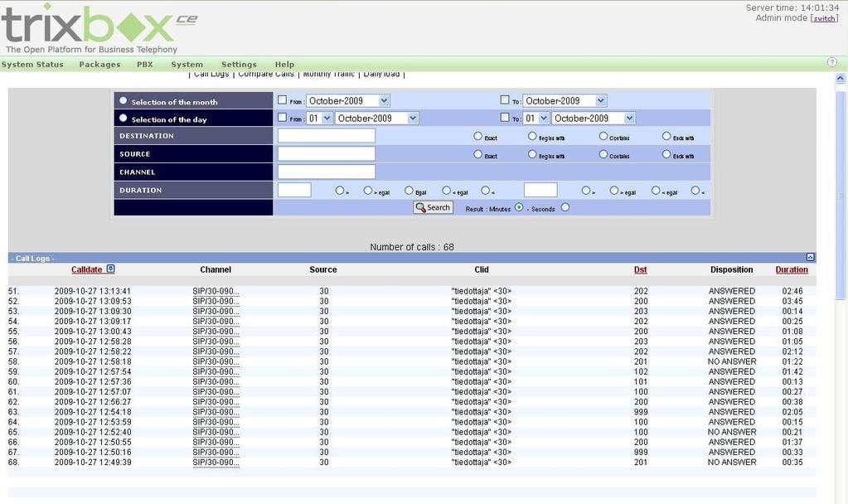
Task: Click second Duration input field
Action: click(x=540, y=190)
